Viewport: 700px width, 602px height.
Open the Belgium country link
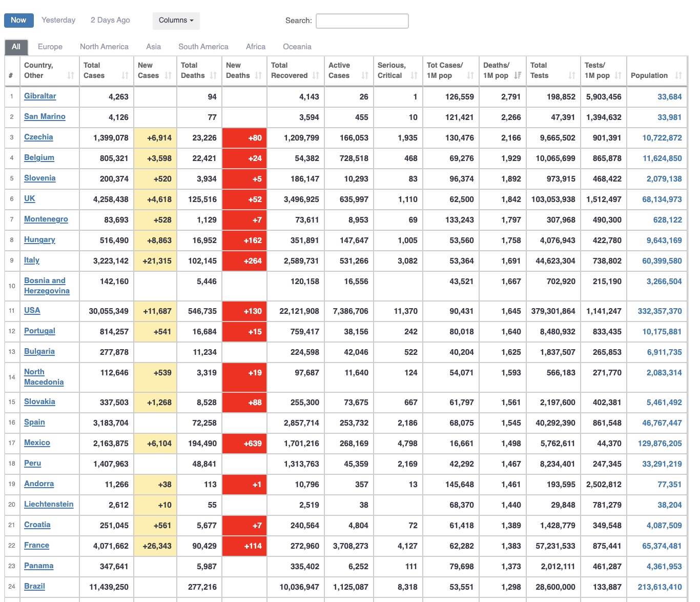[x=39, y=157]
